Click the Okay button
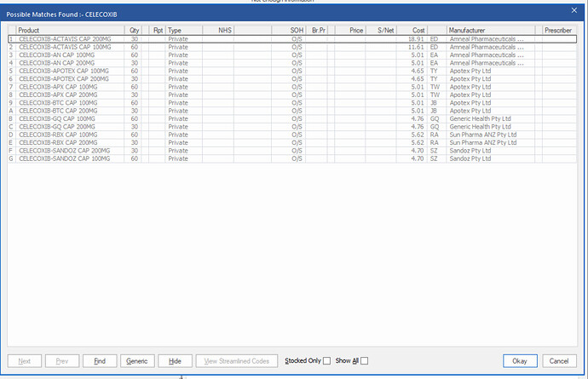This screenshot has height=379, width=588. pos(520,361)
